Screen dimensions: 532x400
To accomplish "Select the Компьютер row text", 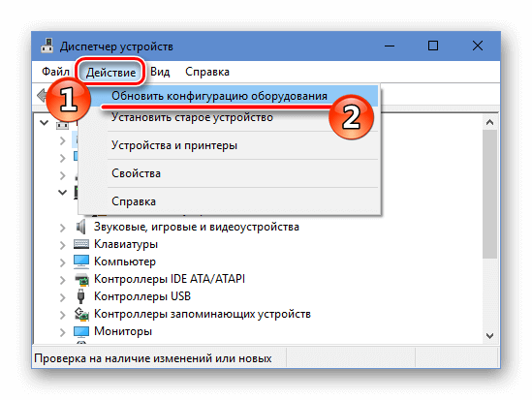I will 125,262.
